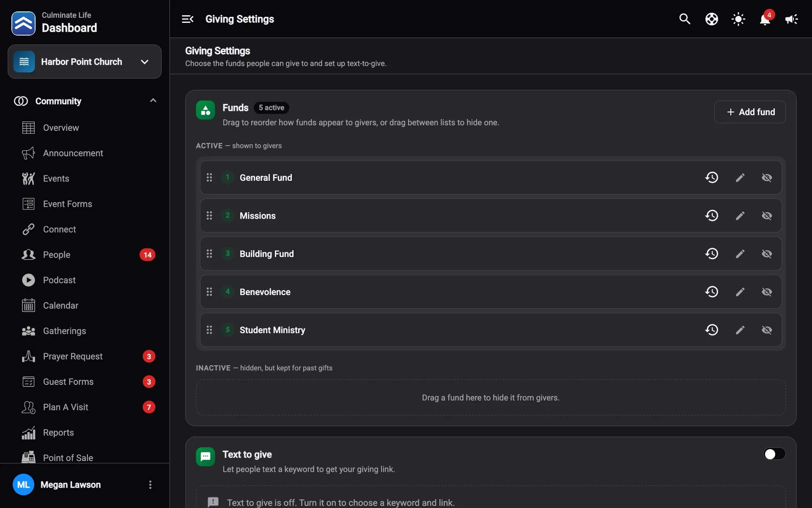Open the help lifebuoy icon
The height and width of the screenshot is (508, 812).
(712, 19)
